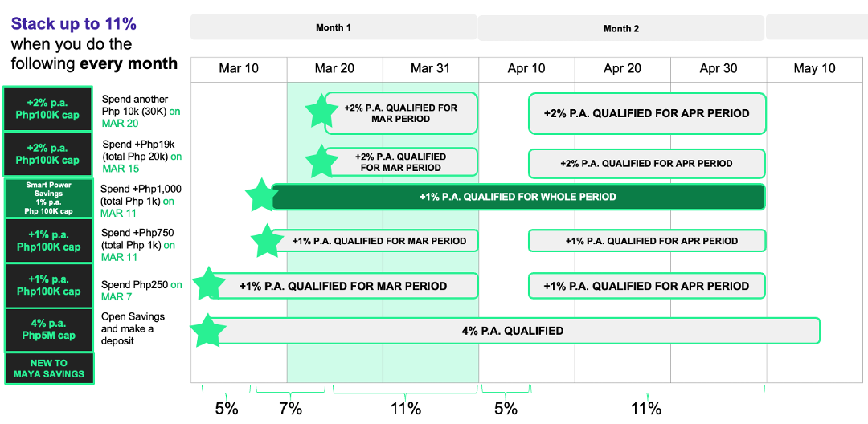
Task: Click the 4% P.A. Qualified bar label
Action: (512, 331)
